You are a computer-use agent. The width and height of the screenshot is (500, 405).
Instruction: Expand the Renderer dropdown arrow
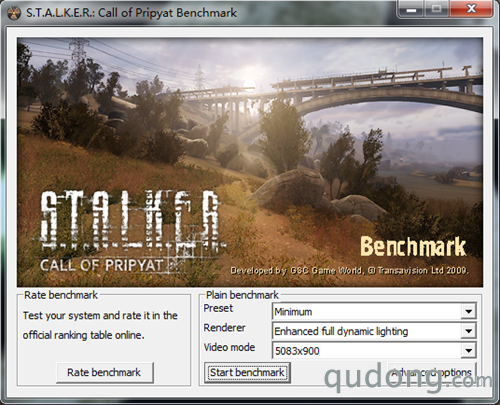(x=469, y=331)
